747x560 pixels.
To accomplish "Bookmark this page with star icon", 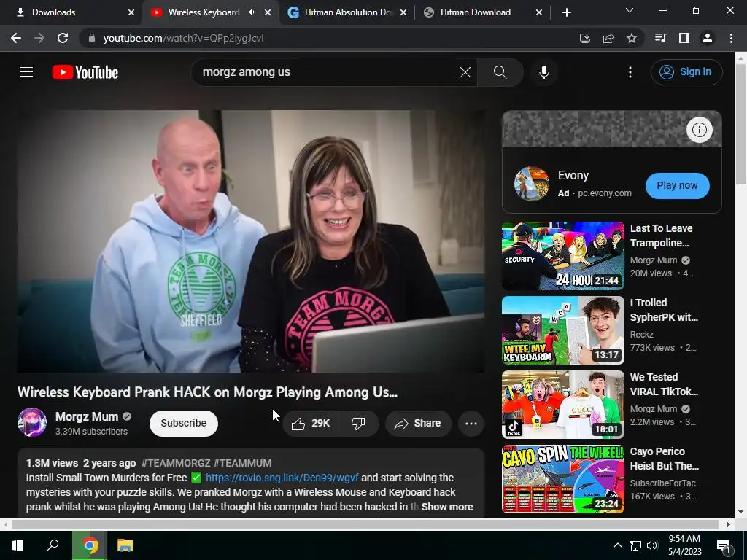I will [x=632, y=38].
